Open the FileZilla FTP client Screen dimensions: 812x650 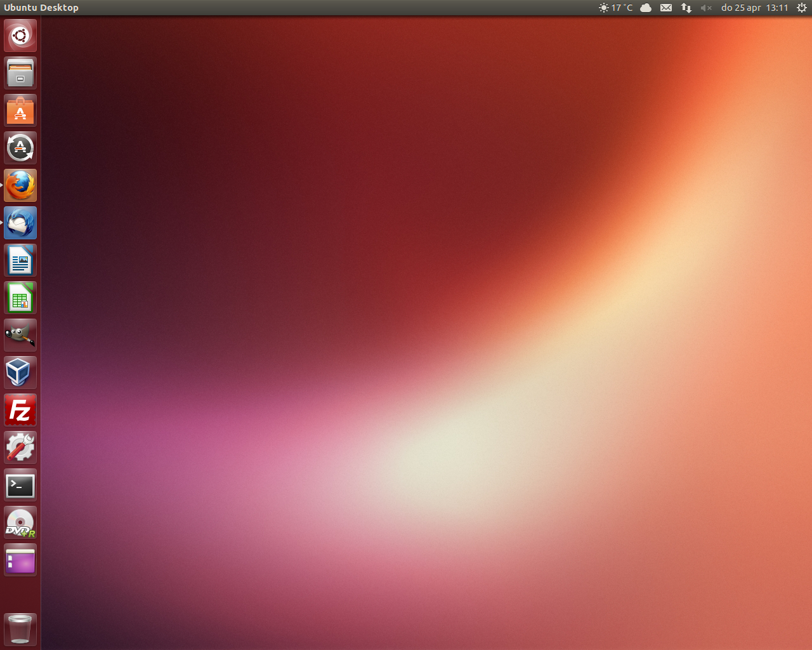tap(20, 409)
